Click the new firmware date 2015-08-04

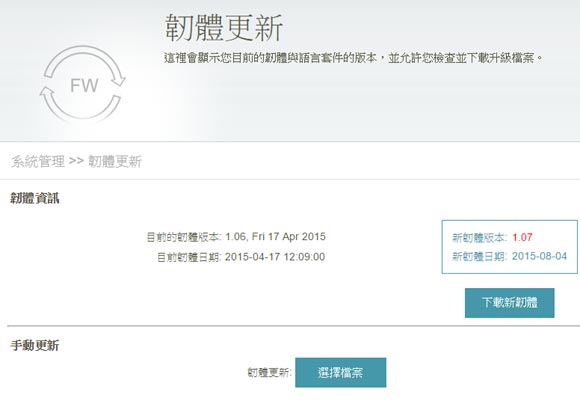coord(539,256)
